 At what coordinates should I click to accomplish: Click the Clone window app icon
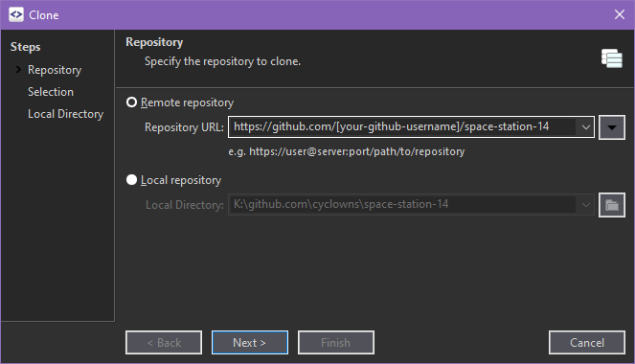(x=16, y=14)
